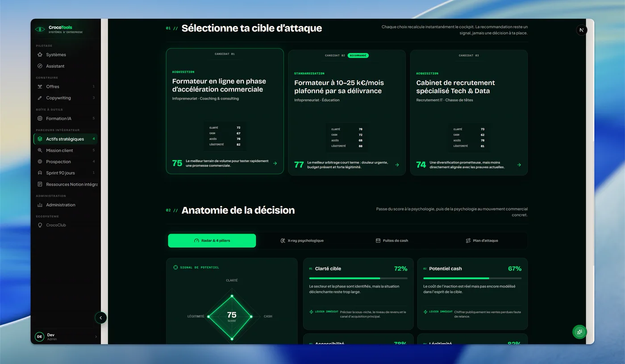Open Systèmes via its sidebar icon
Viewport: 625px width, 364px height.
coord(40,54)
